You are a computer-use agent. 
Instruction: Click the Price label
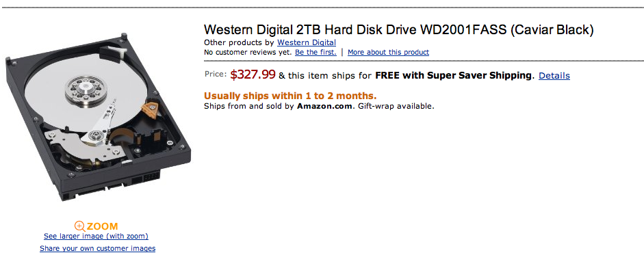click(216, 75)
